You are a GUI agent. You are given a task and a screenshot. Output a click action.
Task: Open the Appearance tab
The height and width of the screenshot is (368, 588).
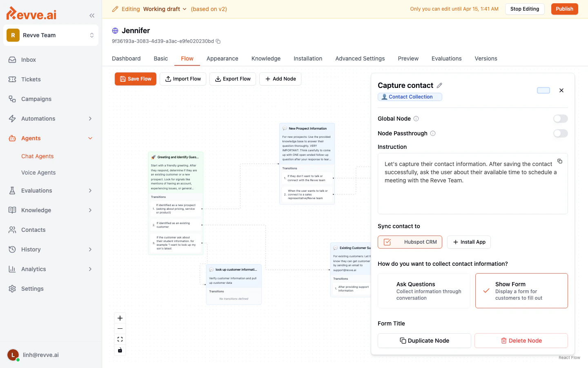pyautogui.click(x=222, y=58)
